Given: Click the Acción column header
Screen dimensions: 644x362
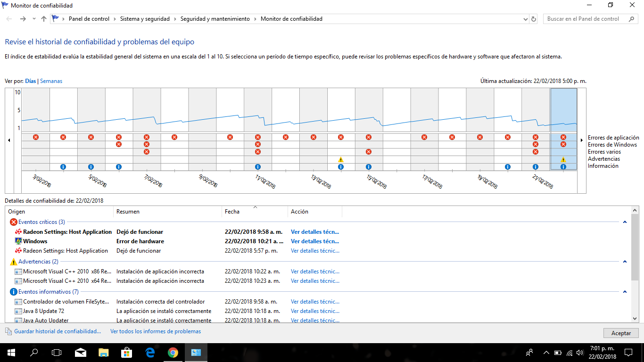Looking at the screenshot, I should [315, 212].
